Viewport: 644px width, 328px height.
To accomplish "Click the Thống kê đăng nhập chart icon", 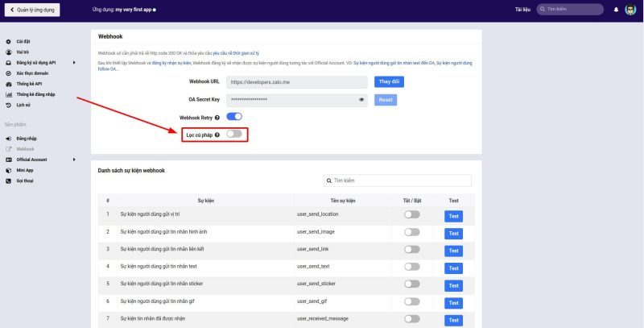I will pyautogui.click(x=9, y=94).
